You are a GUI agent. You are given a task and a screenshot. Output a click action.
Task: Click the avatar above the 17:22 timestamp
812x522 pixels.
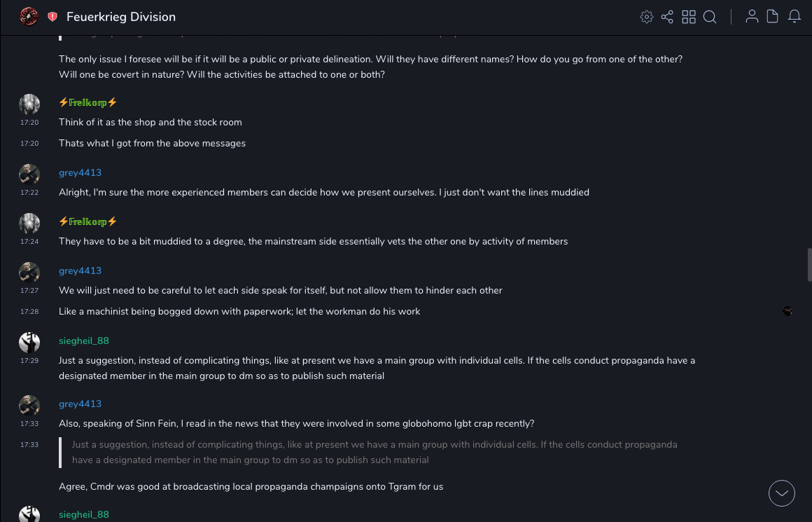(29, 174)
